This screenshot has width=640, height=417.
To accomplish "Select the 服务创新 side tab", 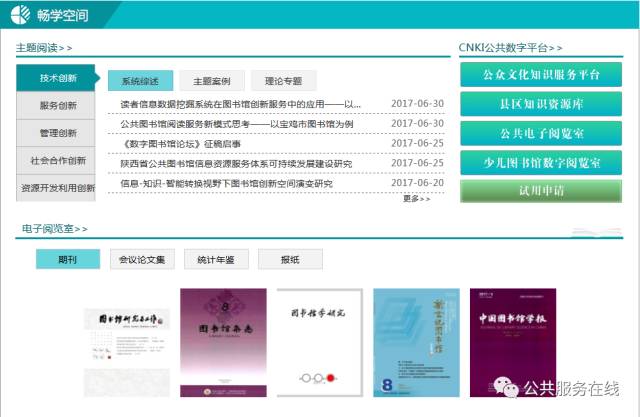I will click(x=56, y=105).
